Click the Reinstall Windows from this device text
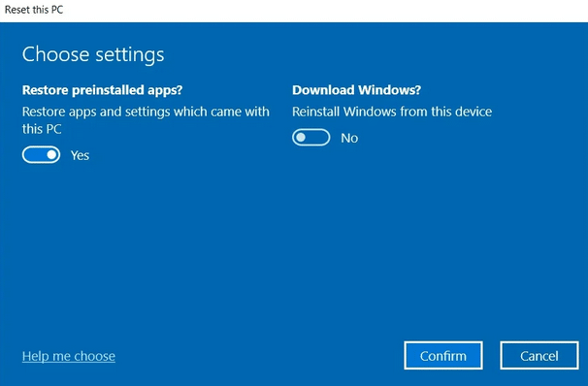Viewport: 588px width, 386px height. tap(392, 112)
